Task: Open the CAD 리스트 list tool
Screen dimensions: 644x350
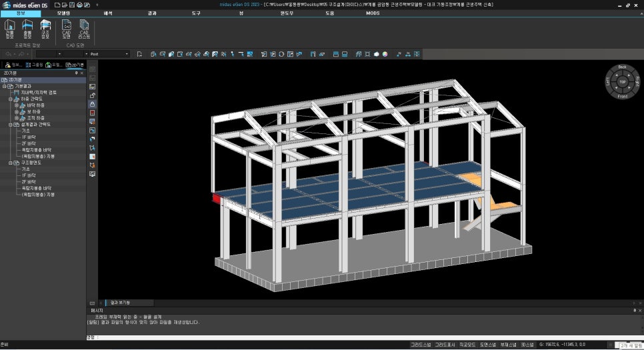Action: [84, 29]
